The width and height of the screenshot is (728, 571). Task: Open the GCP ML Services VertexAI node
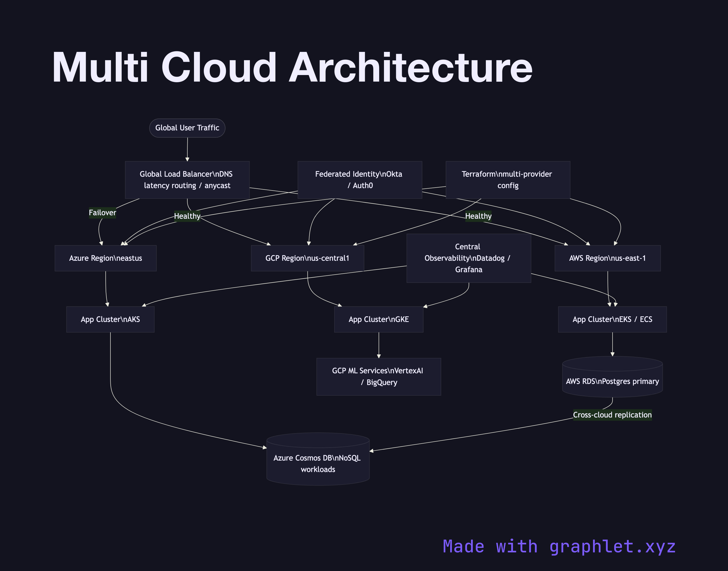pyautogui.click(x=378, y=376)
